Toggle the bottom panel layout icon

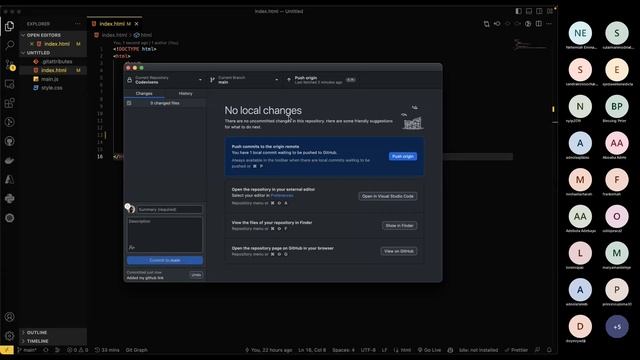pyautogui.click(x=529, y=11)
